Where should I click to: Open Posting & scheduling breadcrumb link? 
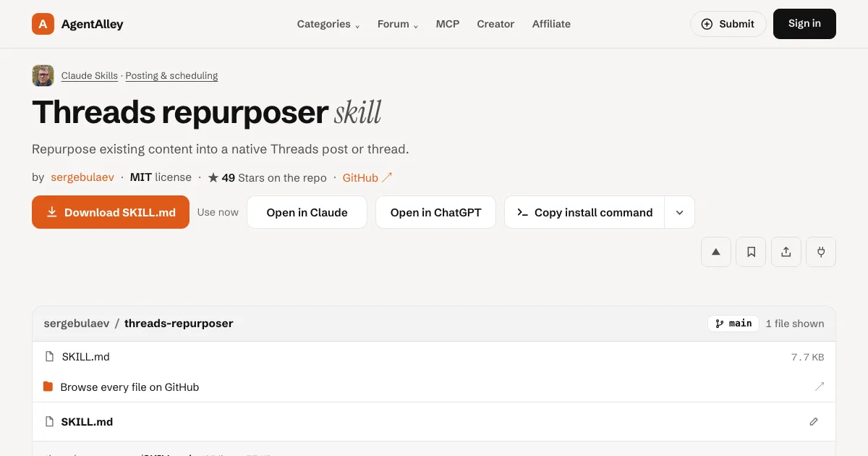coord(171,75)
